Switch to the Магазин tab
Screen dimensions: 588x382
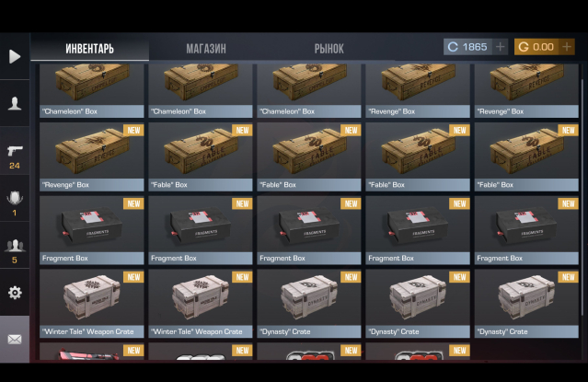pyautogui.click(x=206, y=49)
